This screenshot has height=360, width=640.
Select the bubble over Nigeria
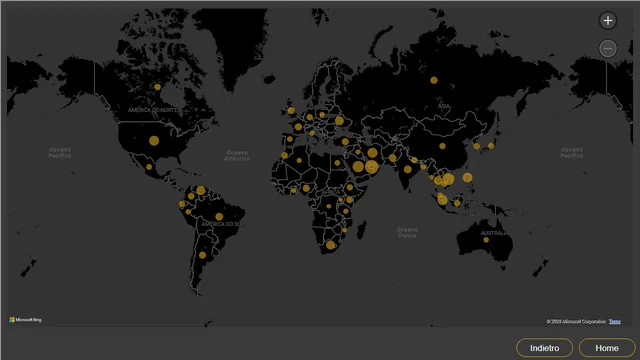click(x=306, y=188)
